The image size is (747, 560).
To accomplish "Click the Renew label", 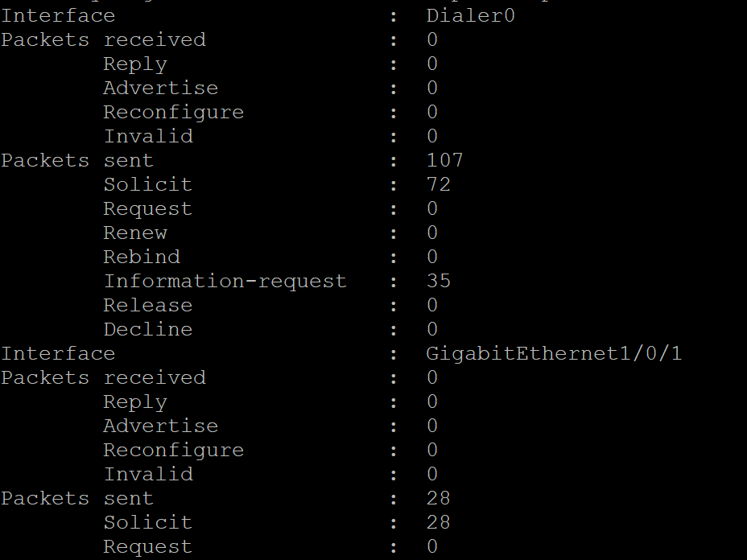I will point(135,233).
